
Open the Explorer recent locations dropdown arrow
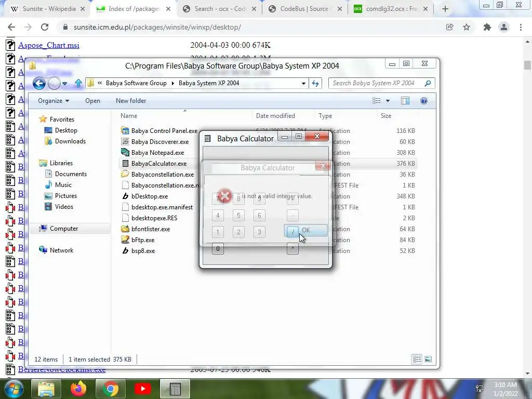coord(65,83)
